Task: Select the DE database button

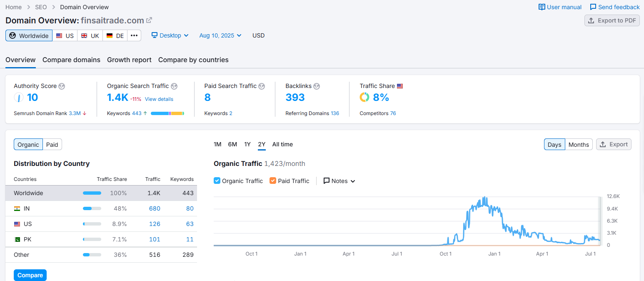Action: [115, 35]
